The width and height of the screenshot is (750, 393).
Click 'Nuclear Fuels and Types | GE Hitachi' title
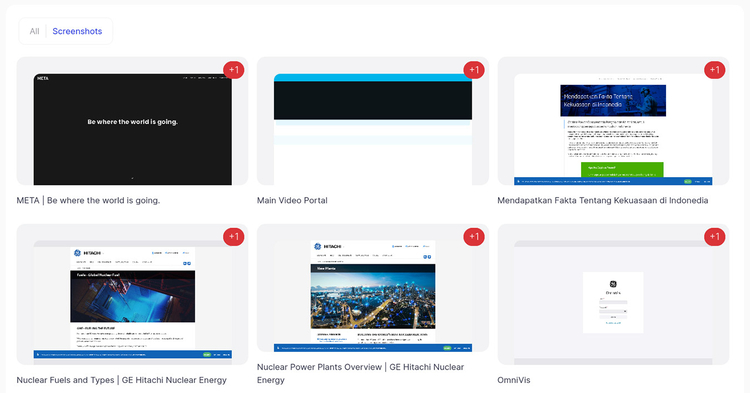coord(121,380)
